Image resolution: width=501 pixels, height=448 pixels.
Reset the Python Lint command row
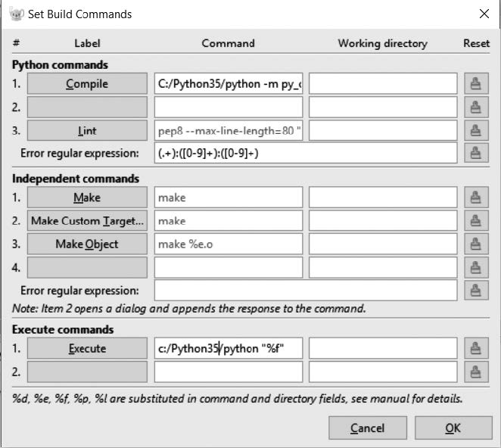(476, 130)
